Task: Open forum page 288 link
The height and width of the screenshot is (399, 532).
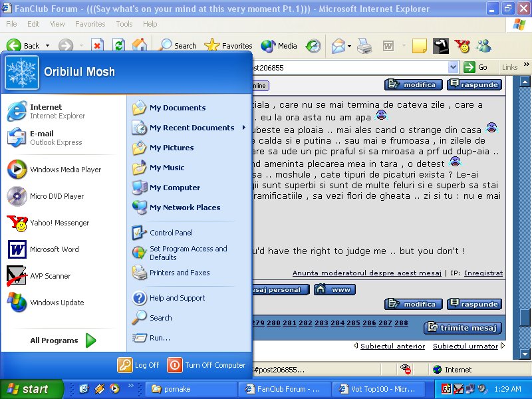Action: pyautogui.click(x=401, y=323)
